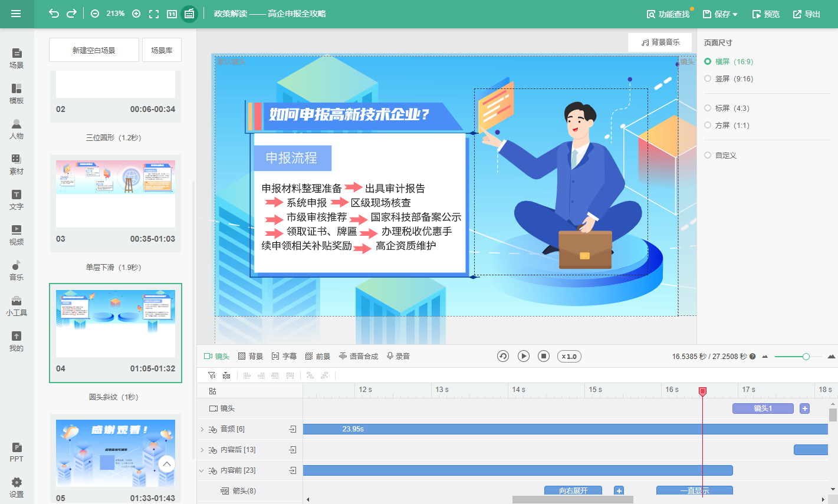This screenshot has width=838, height=504.
Task: Click the timeline horizontal scrollbar thumb
Action: pyautogui.click(x=573, y=499)
